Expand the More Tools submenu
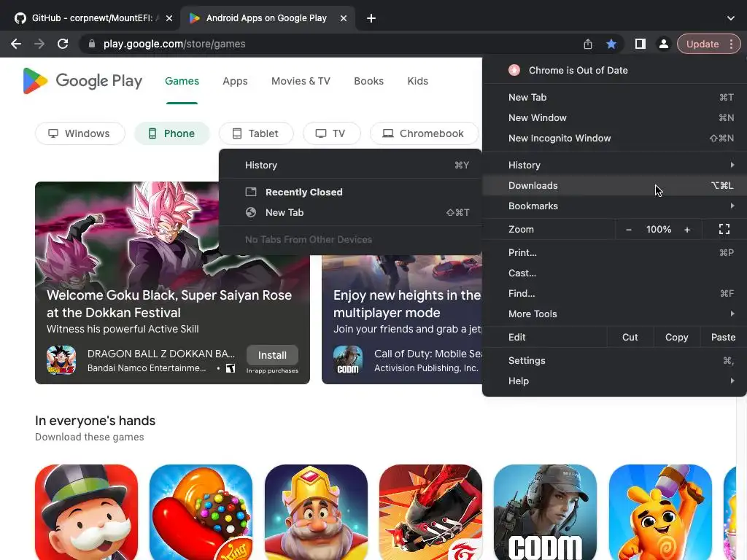Image resolution: width=747 pixels, height=560 pixels. point(614,314)
